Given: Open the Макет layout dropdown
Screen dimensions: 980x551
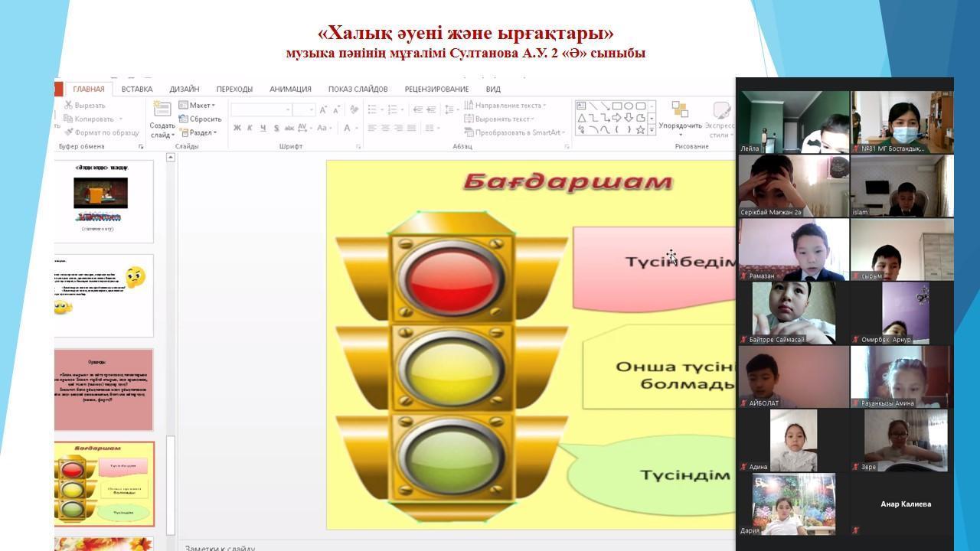Looking at the screenshot, I should (x=198, y=105).
